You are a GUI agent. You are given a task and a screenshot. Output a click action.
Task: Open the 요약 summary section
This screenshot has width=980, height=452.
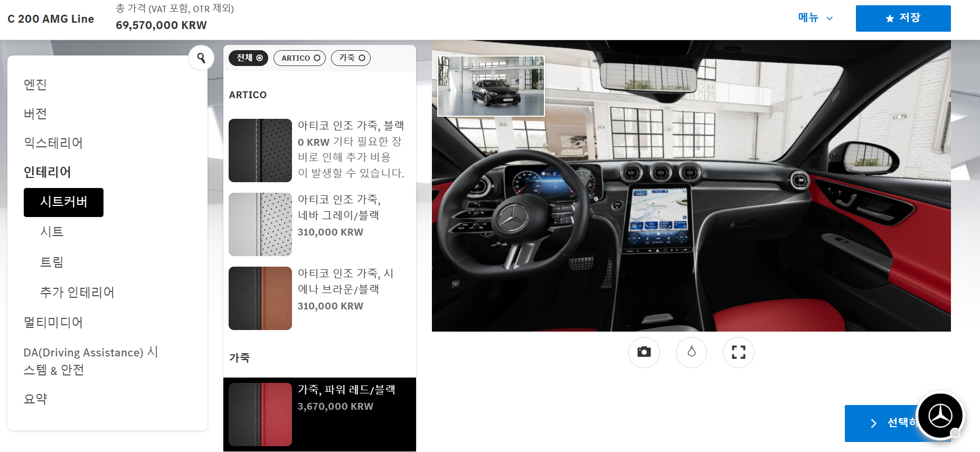[35, 399]
